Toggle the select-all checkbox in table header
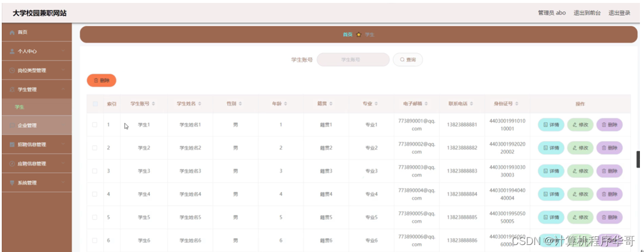644x252 pixels. 95,104
